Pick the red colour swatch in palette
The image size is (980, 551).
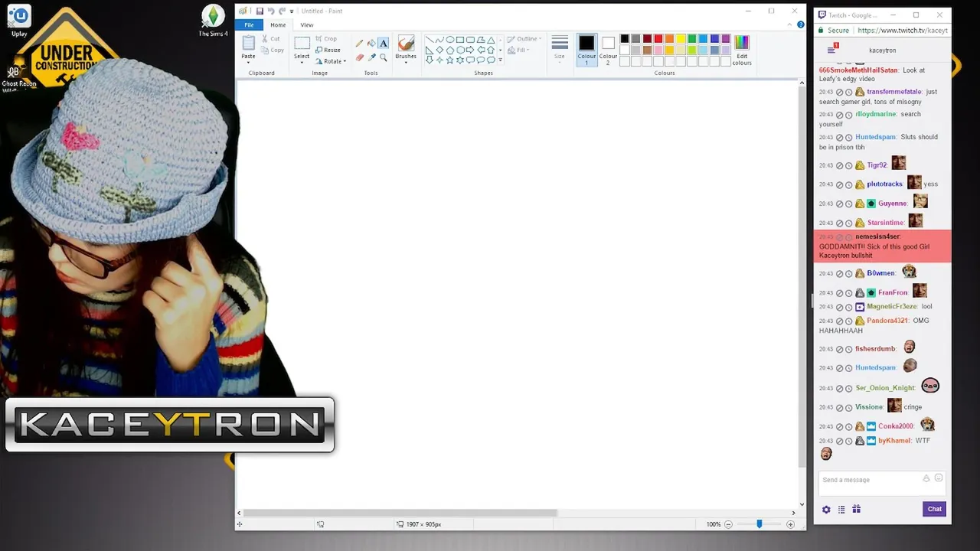coord(658,39)
